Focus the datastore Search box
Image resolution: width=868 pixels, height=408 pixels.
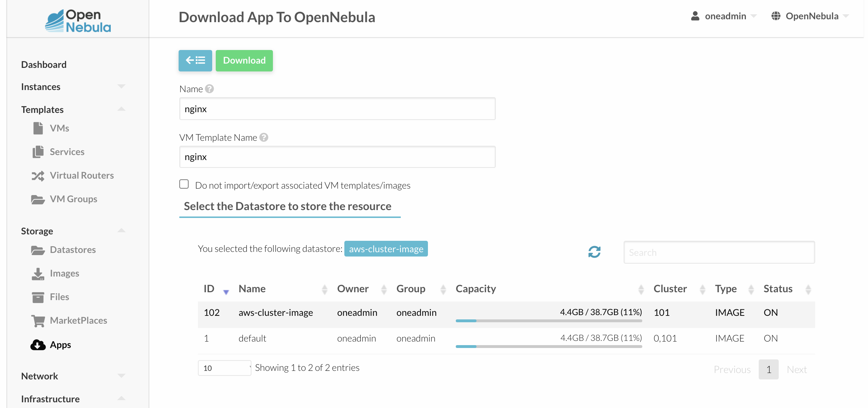[719, 252]
